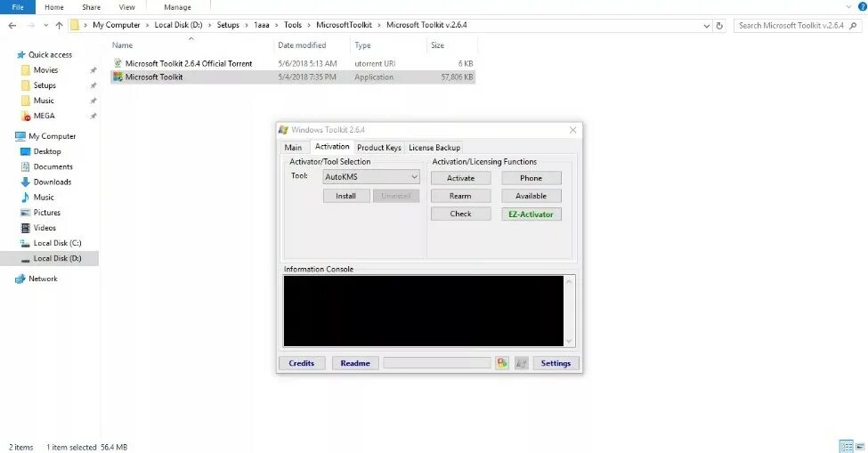Open the Pictures item in navigation pane
The height and width of the screenshot is (453, 868).
[46, 213]
